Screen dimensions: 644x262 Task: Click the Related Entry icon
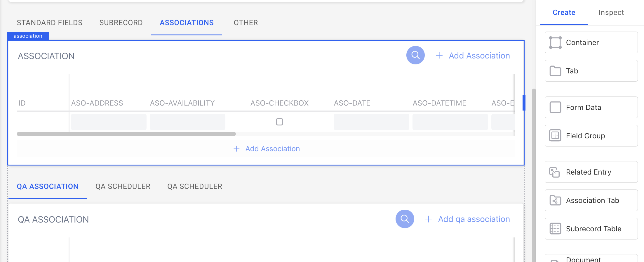pos(554,172)
